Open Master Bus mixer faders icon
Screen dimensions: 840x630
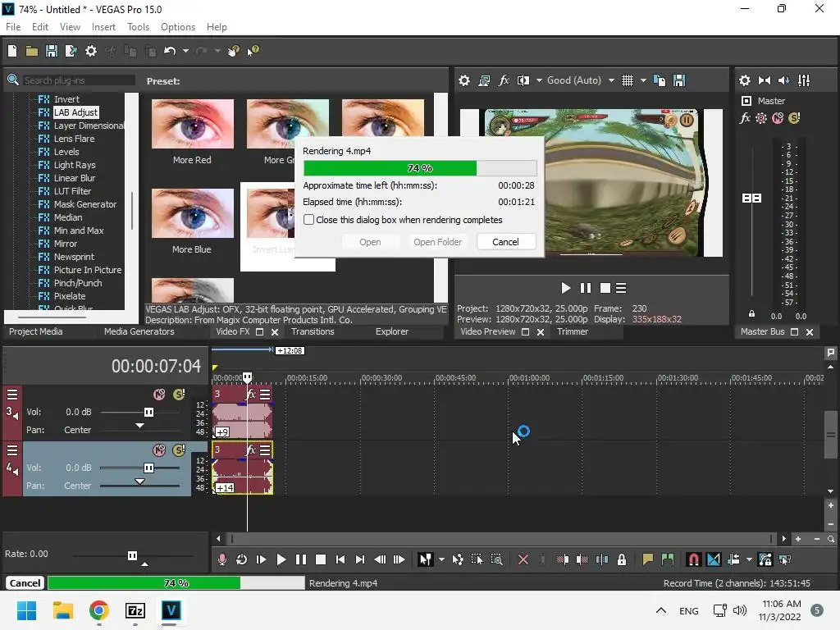tap(804, 81)
